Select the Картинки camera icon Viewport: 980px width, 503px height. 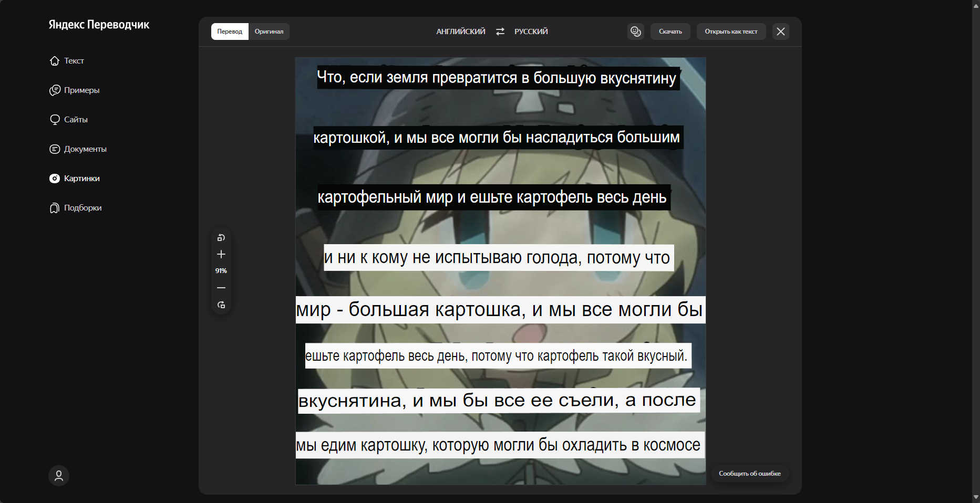(55, 179)
